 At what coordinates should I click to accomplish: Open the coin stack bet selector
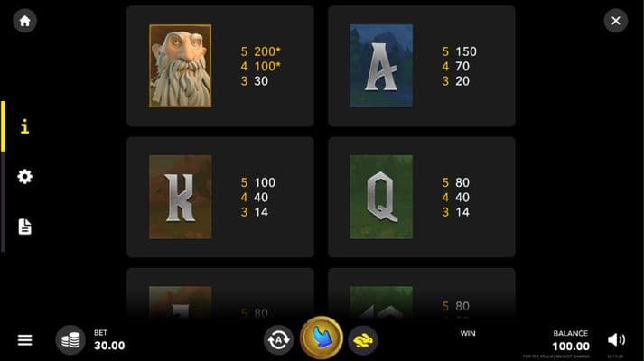[x=70, y=339]
